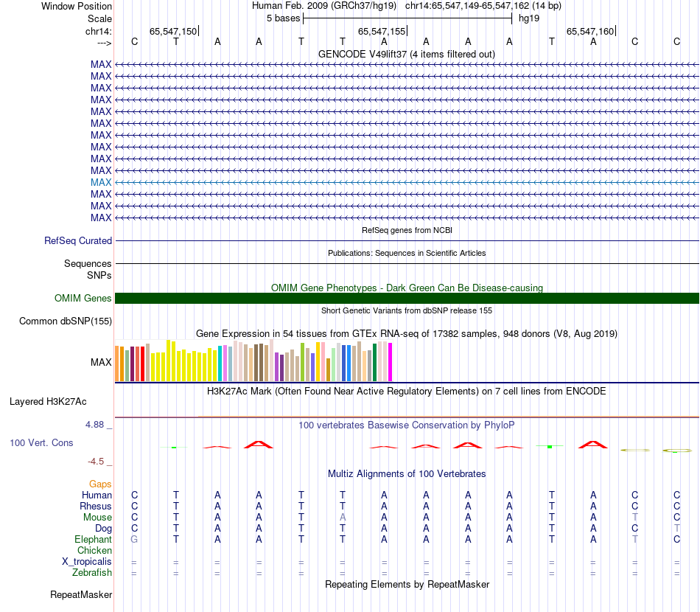Screen dimensions: 700x612
Task: Click the chr14:65,547,149-65,547,162 (14 bp) position title
Action: pyautogui.click(x=483, y=6)
